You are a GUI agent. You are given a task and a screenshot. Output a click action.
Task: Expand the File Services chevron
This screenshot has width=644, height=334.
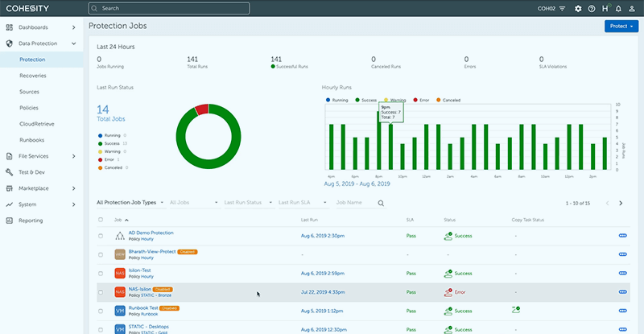coord(74,156)
